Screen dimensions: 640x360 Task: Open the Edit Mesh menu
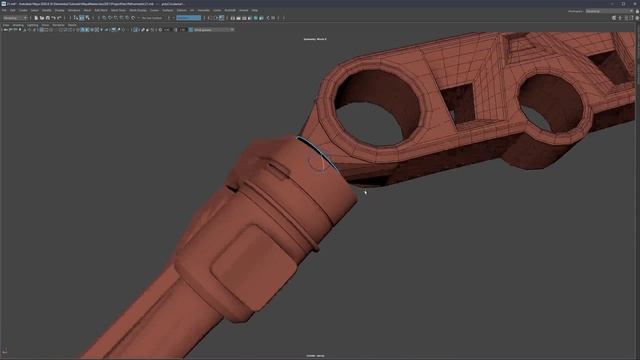101,10
